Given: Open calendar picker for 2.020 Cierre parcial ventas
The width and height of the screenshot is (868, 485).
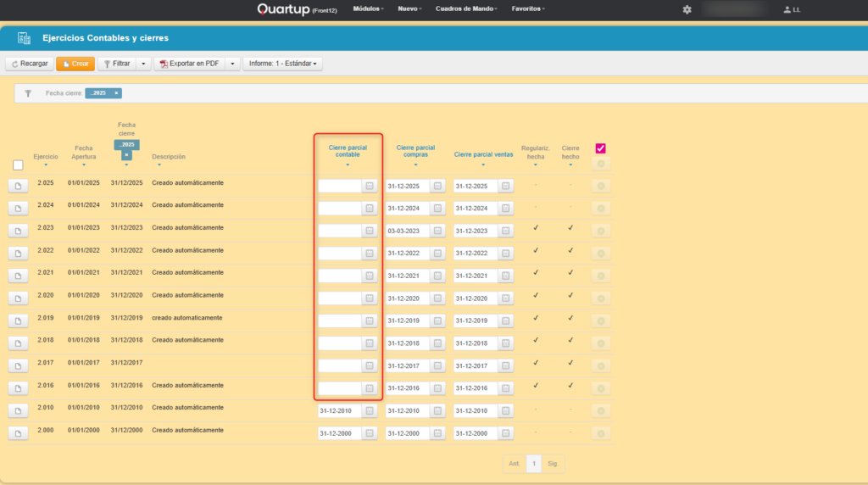Looking at the screenshot, I should click(505, 298).
